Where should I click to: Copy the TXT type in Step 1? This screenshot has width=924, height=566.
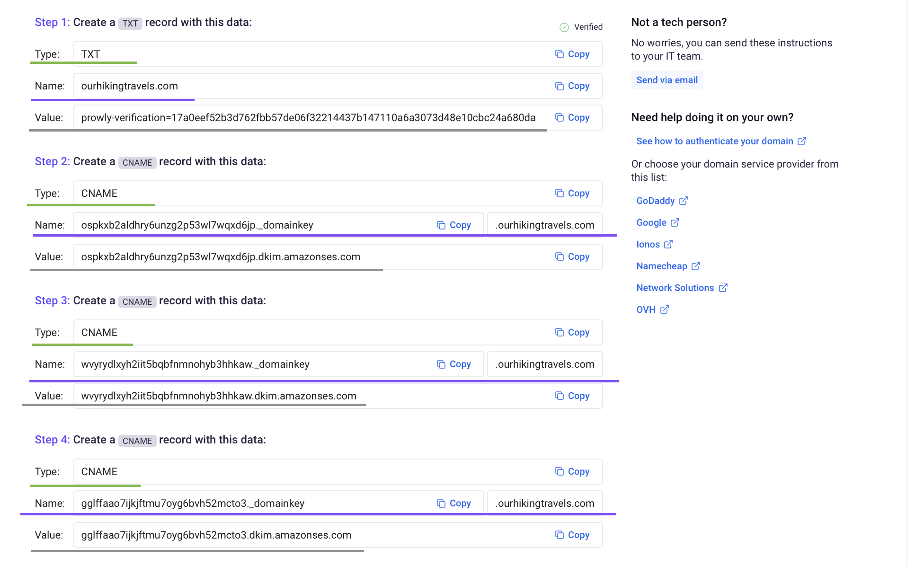(x=572, y=54)
